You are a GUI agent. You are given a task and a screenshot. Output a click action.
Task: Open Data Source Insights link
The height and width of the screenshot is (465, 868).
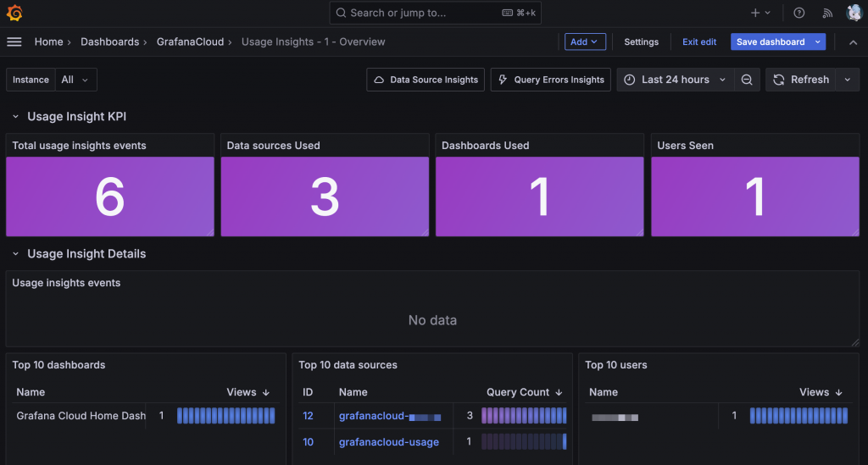[x=426, y=80]
